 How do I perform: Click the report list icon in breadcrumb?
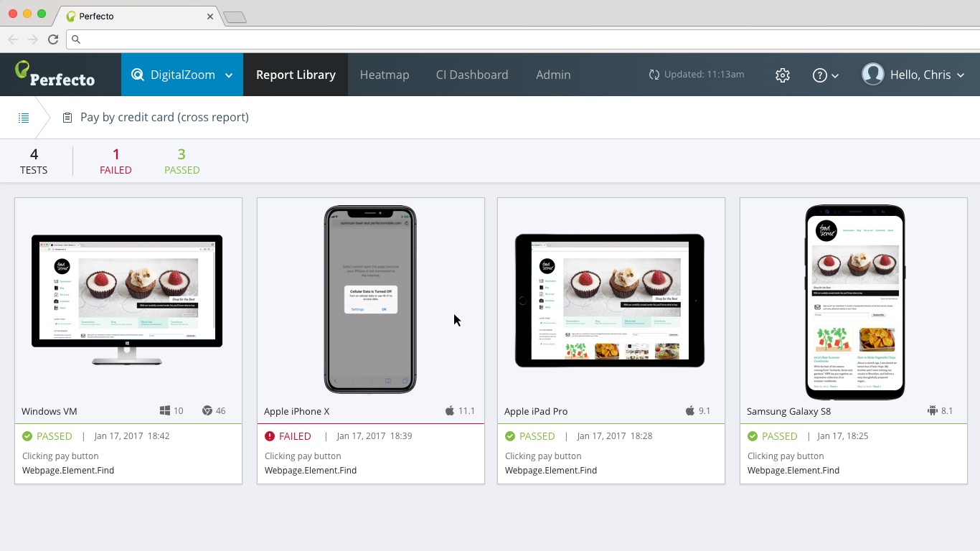pos(24,118)
